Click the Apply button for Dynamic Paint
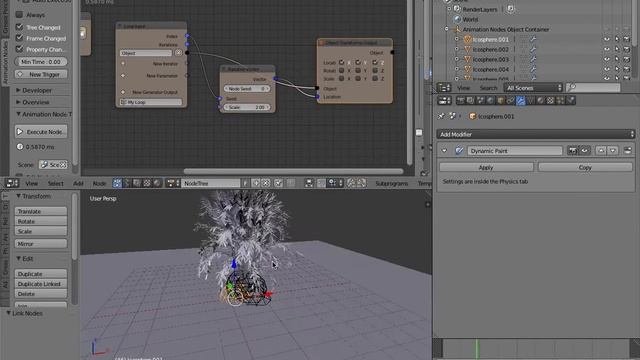 click(x=486, y=167)
